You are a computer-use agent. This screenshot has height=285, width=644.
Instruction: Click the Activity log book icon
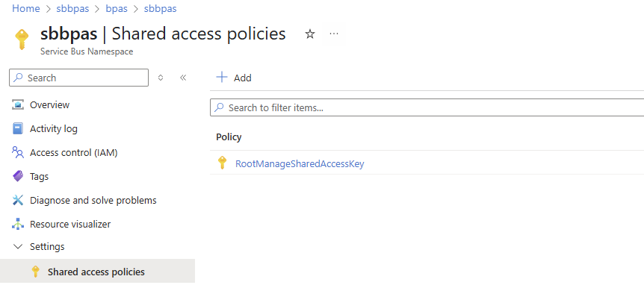pos(18,129)
